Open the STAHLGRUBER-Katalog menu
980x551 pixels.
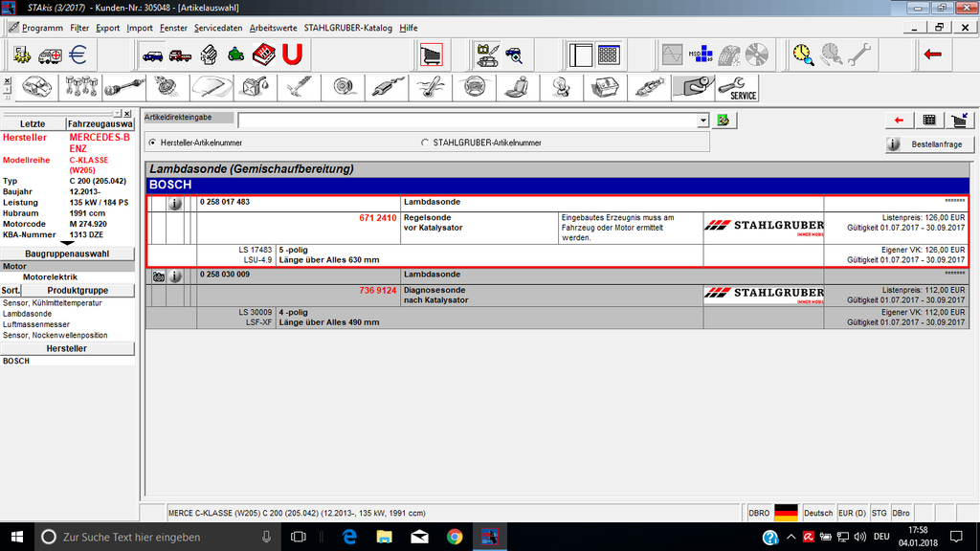coord(348,28)
